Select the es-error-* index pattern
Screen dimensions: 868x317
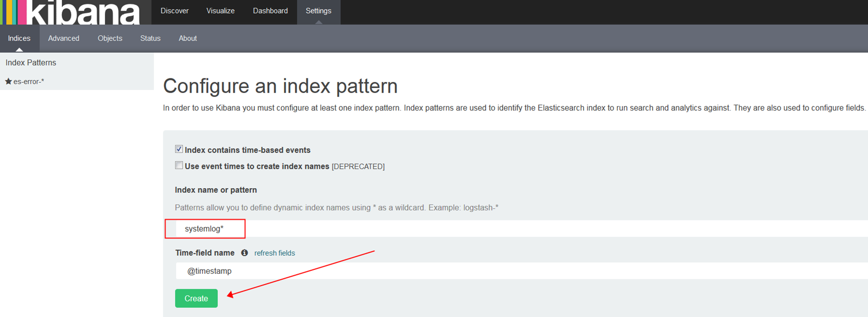point(29,81)
